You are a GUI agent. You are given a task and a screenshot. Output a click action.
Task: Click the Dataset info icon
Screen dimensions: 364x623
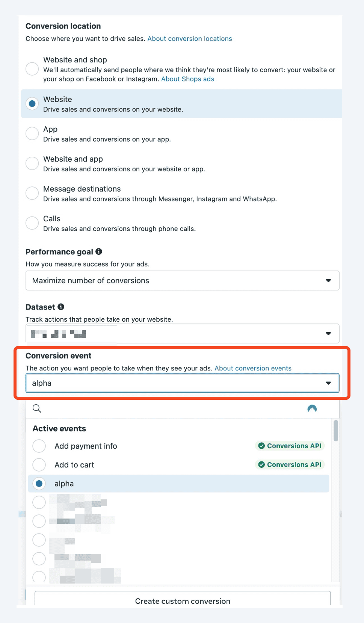pyautogui.click(x=61, y=307)
